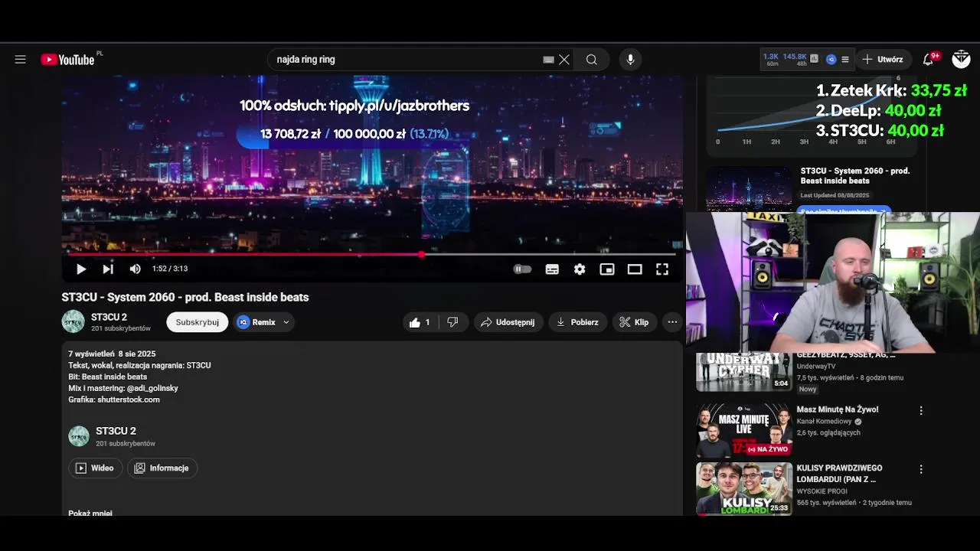This screenshot has width=980, height=551.
Task: Open the vidIQ bar chart stats icon
Action: [814, 59]
